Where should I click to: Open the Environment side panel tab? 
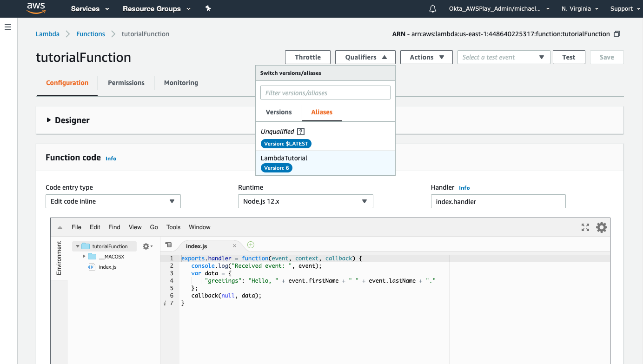pos(59,258)
